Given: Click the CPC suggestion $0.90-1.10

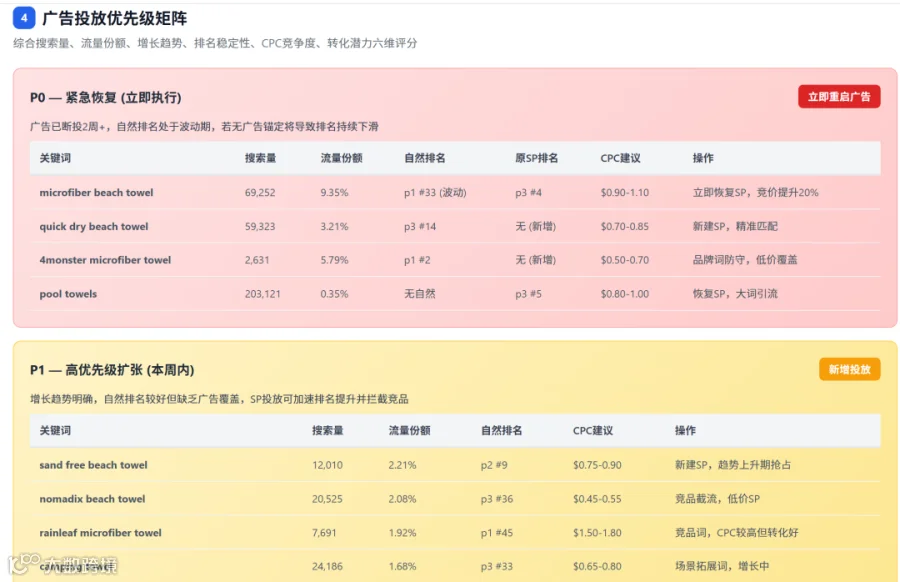Looking at the screenshot, I should coord(624,193).
